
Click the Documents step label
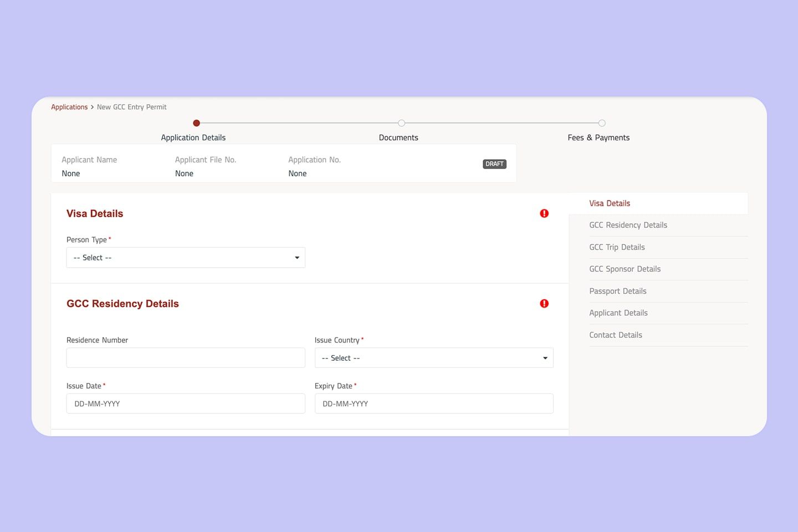pyautogui.click(x=398, y=137)
